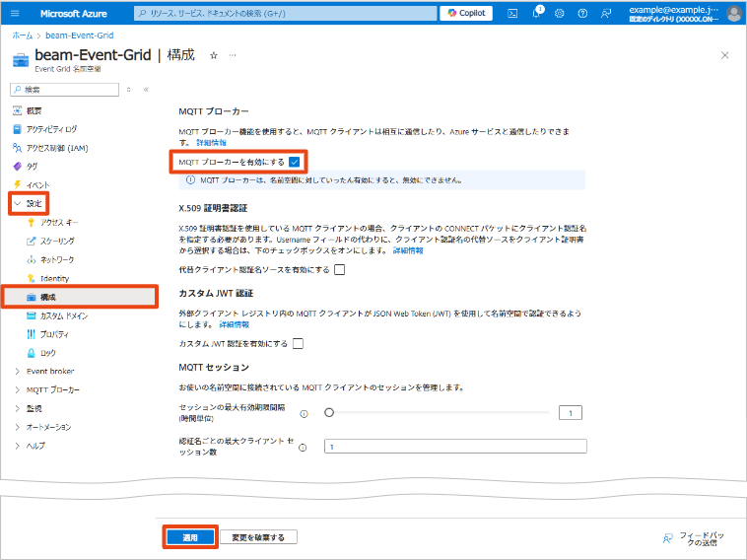Click the アクセス キー key icon
Viewport: 747px width, 560px height.
tap(31, 223)
